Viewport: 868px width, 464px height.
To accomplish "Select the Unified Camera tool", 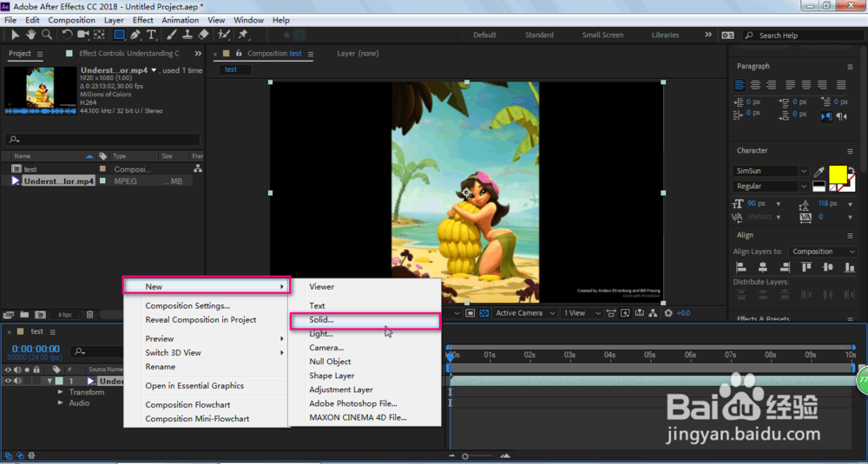I will tap(83, 35).
